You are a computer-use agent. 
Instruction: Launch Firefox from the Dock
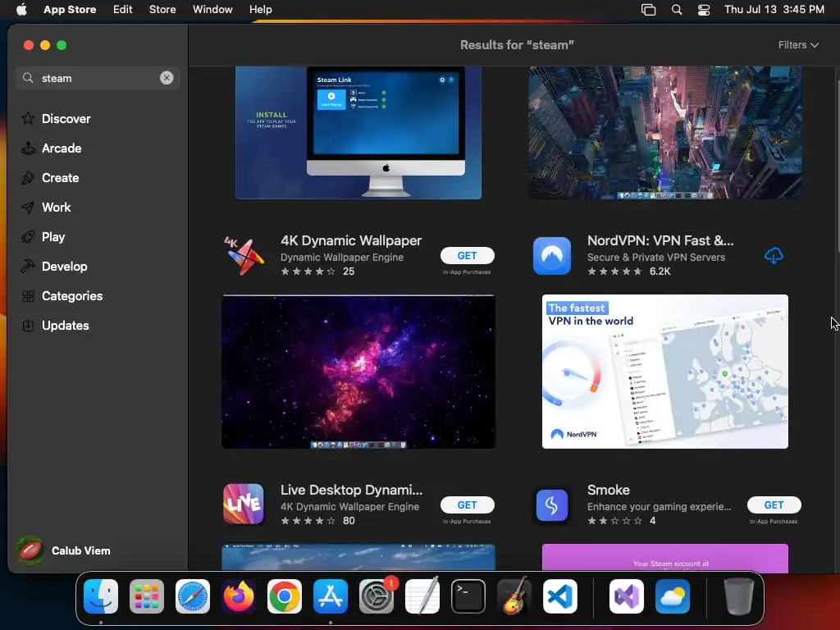click(x=239, y=596)
